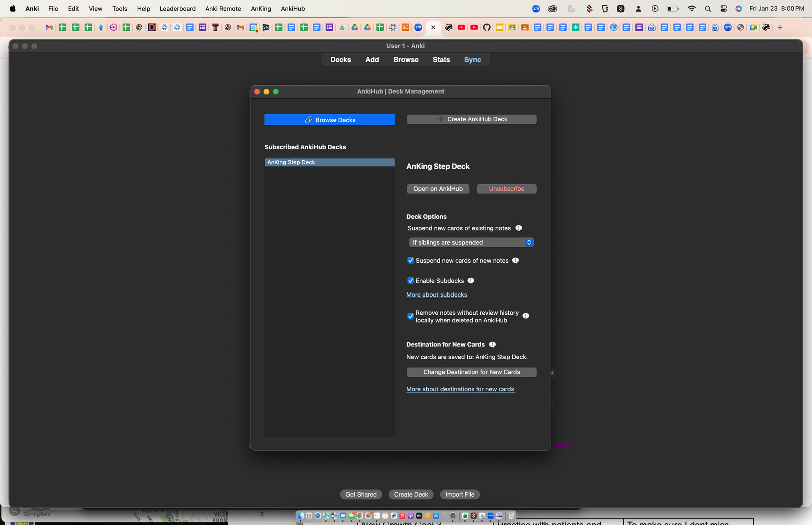This screenshot has width=812, height=525.
Task: Open More about subdecks link
Action: coord(436,294)
